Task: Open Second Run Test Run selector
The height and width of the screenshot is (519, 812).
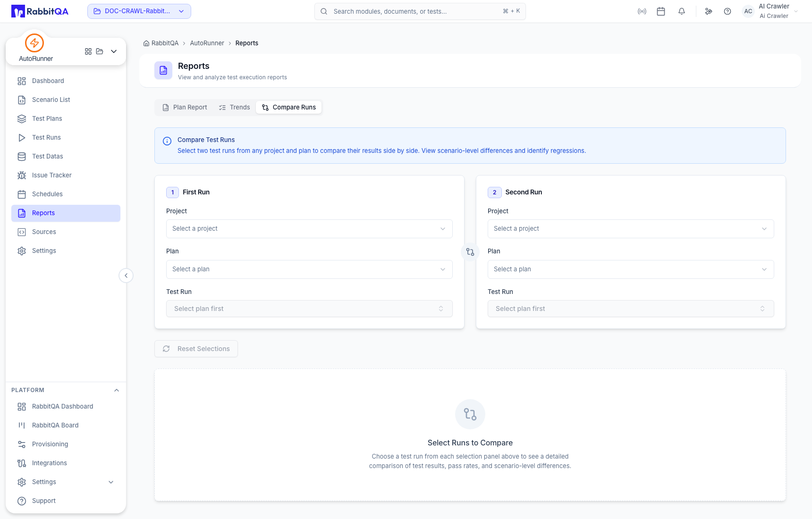Action: coord(631,309)
